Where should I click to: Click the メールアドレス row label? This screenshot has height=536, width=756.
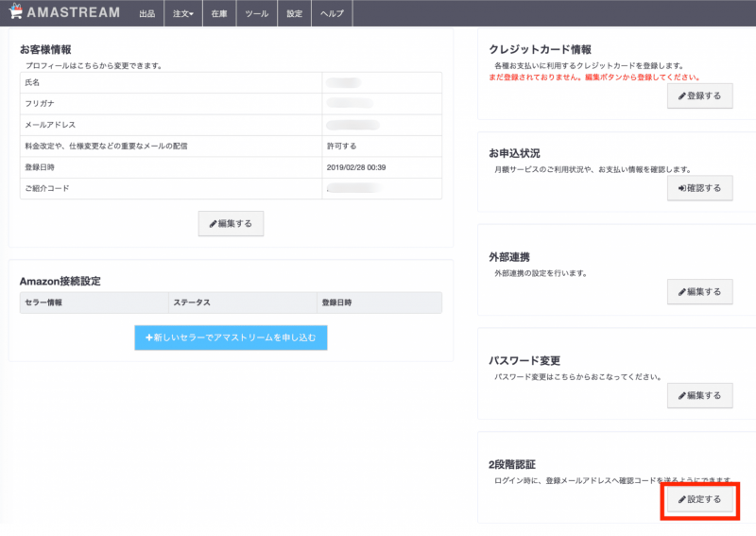50,125
